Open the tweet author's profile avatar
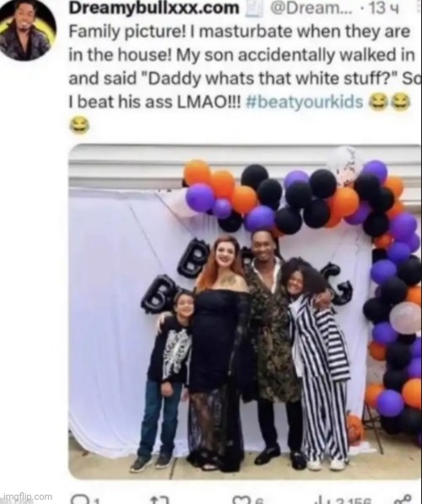This screenshot has height=504, width=422. click(x=28, y=30)
